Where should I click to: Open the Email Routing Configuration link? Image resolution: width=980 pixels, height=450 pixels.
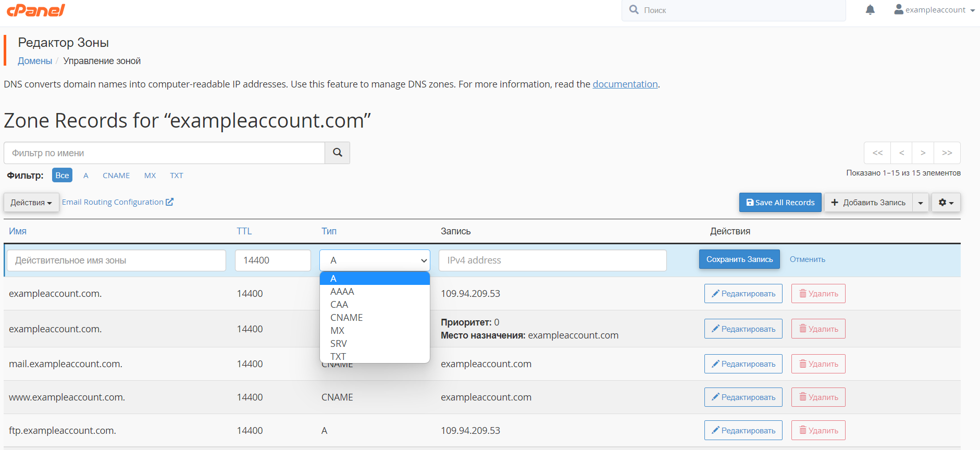pos(117,202)
